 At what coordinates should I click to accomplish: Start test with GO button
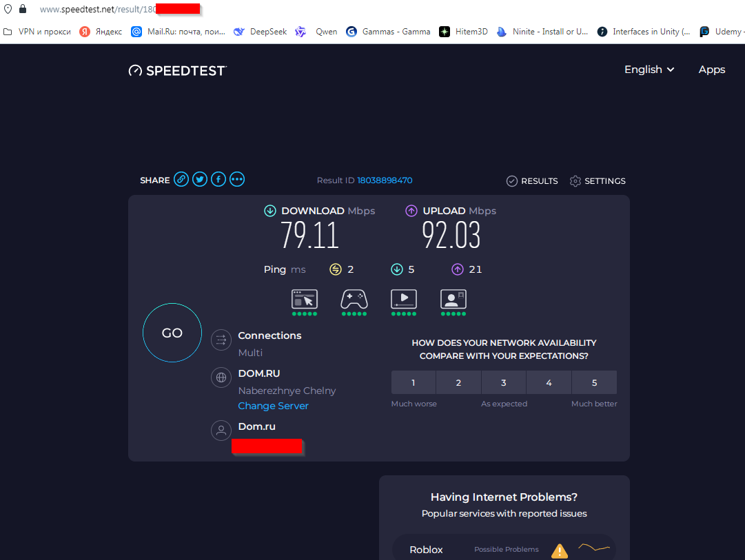[x=172, y=333]
